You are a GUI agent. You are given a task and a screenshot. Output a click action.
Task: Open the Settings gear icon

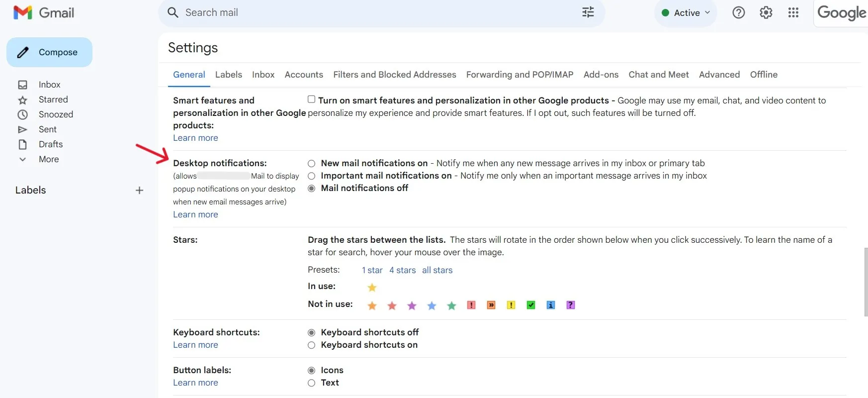tap(766, 13)
